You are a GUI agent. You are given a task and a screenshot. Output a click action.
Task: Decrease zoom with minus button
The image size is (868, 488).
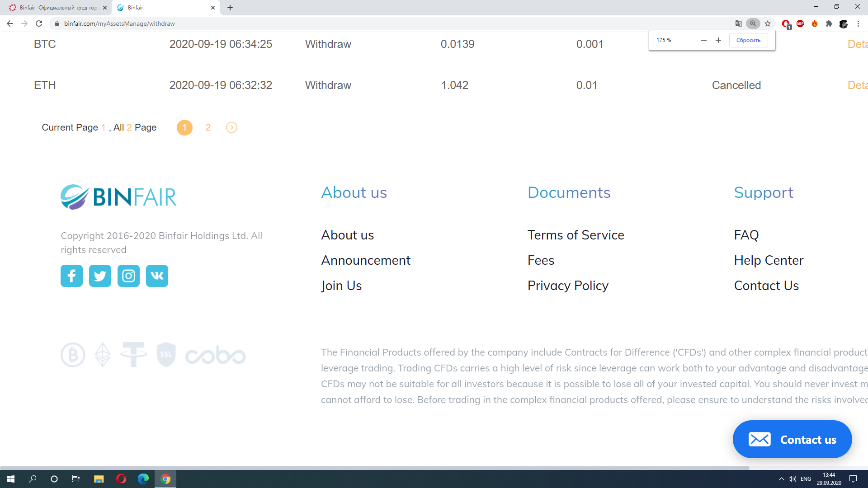pyautogui.click(x=703, y=40)
